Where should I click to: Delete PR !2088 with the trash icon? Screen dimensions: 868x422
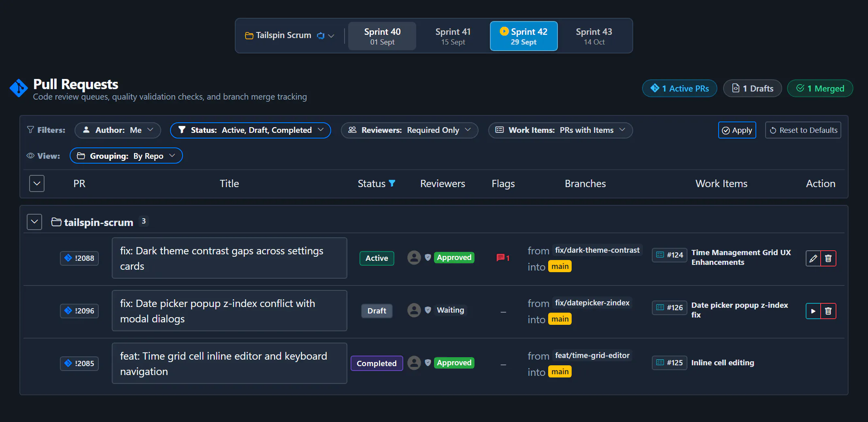pos(828,258)
